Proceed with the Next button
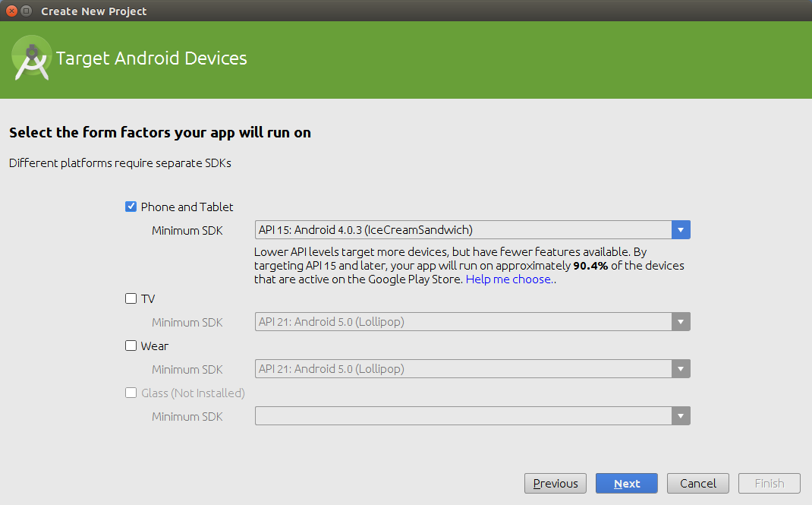812x505 pixels. (x=627, y=484)
